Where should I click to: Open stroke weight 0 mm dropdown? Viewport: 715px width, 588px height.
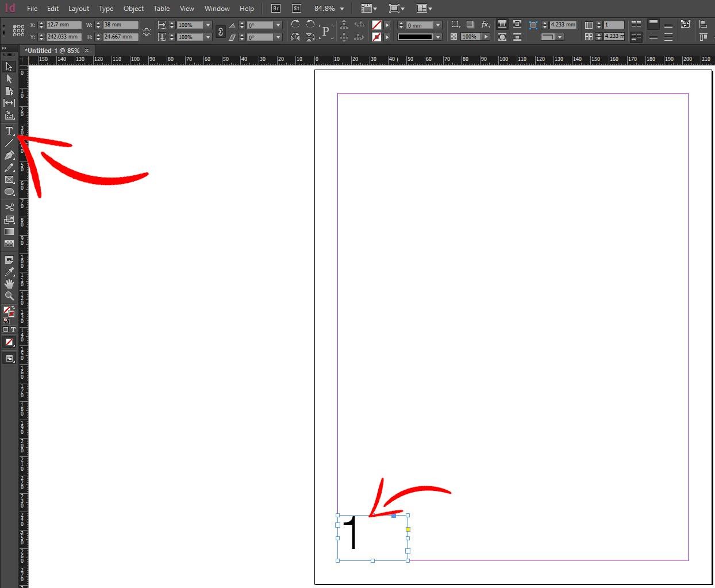438,25
